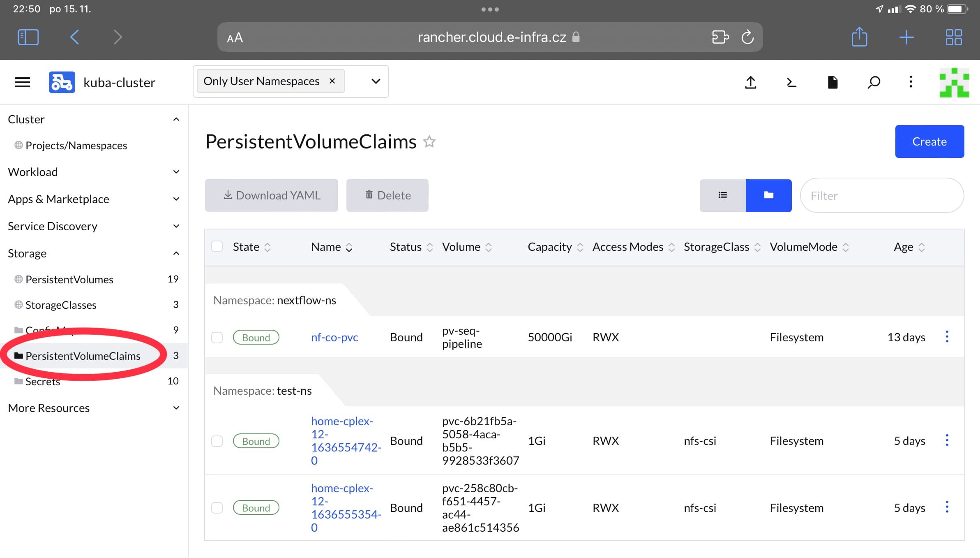Open the kubectl shell icon
Image resolution: width=980 pixels, height=558 pixels.
pyautogui.click(x=791, y=82)
